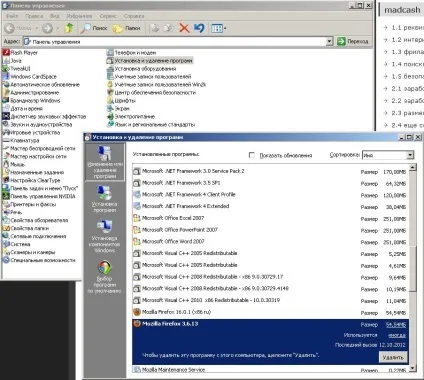The width and height of the screenshot is (424, 380).
Task: Select Mozilla Firefox 16.0.1 row
Action: pos(270,312)
